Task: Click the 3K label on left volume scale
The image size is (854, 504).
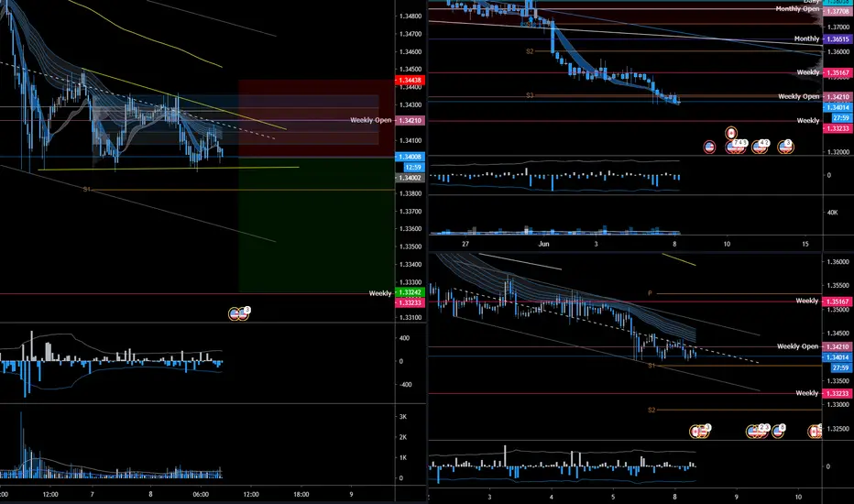Action: [x=403, y=417]
